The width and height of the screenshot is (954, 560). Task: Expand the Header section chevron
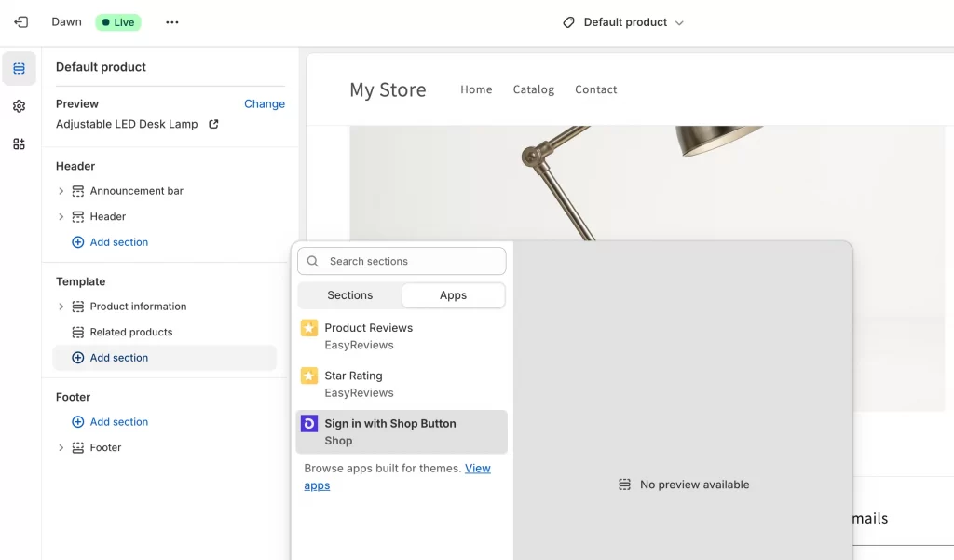pos(61,217)
